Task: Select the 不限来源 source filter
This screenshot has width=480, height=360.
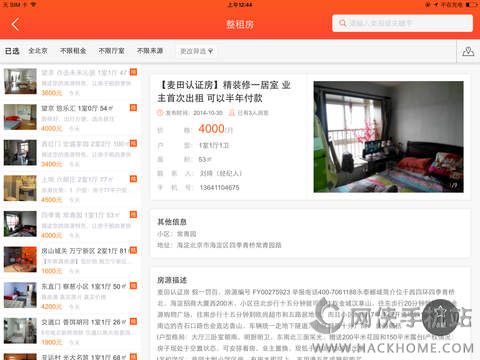Action: tap(150, 51)
